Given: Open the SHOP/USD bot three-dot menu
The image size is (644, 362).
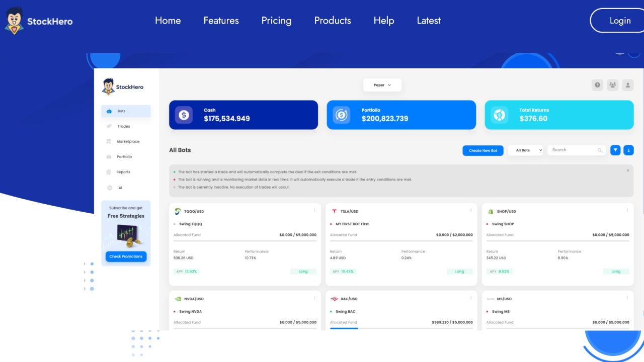Looking at the screenshot, I should (x=627, y=211).
